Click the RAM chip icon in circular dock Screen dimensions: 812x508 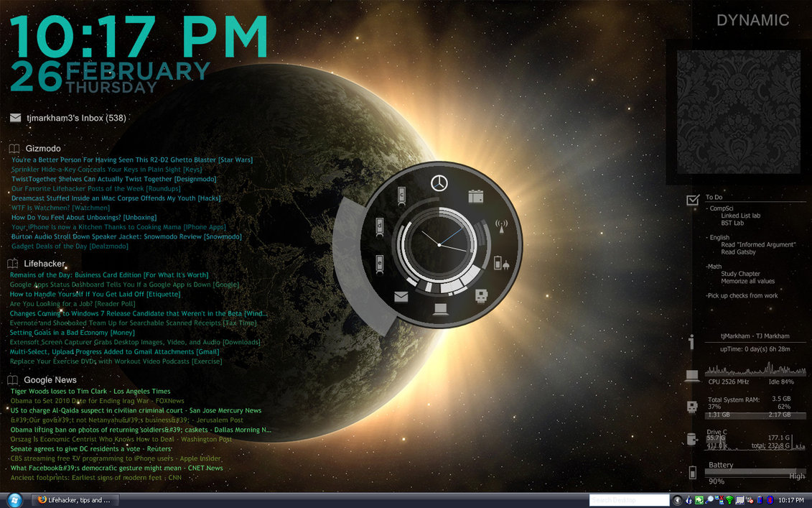pyautogui.click(x=480, y=295)
